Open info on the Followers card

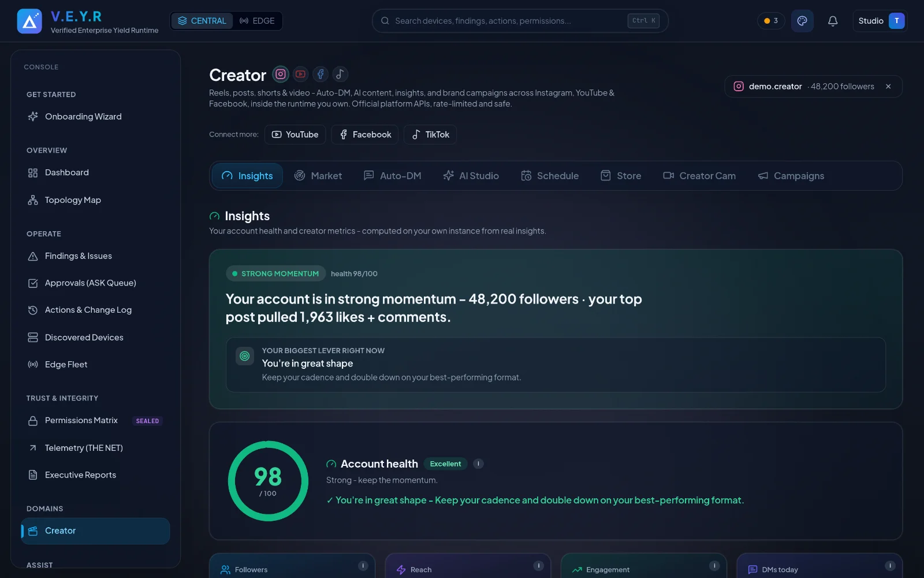pyautogui.click(x=363, y=566)
